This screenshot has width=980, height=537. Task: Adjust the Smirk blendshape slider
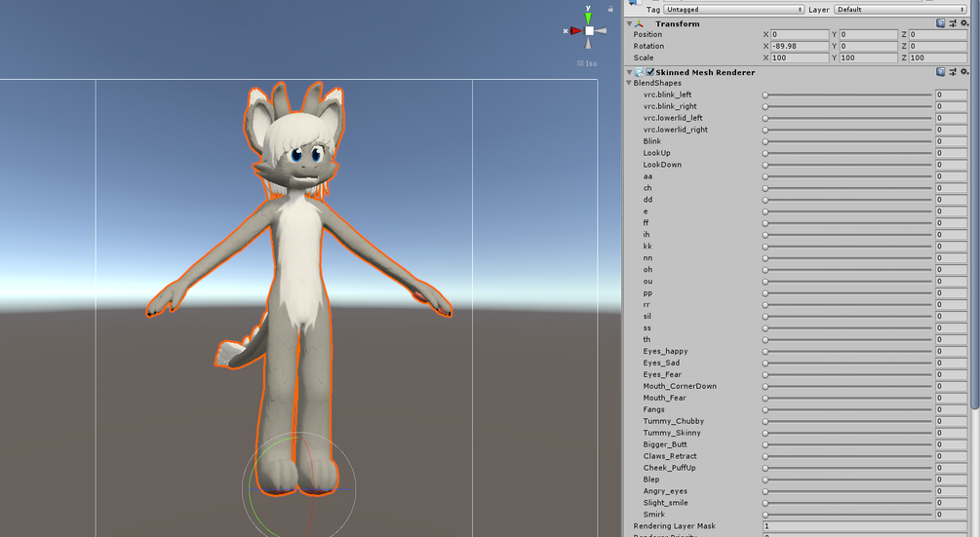846,515
